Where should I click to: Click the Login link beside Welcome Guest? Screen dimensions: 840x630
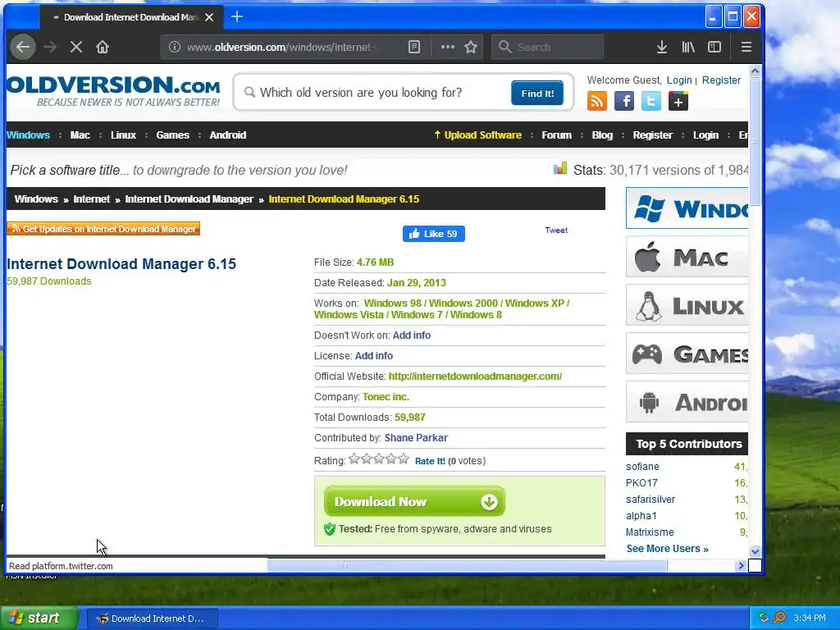679,80
